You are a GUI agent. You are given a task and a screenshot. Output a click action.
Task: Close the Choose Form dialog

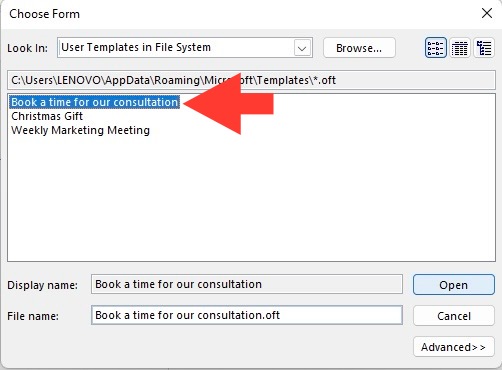click(487, 13)
